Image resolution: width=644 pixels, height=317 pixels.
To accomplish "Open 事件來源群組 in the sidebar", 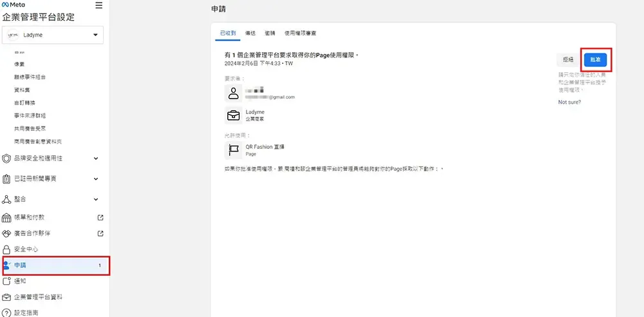I will tap(30, 115).
